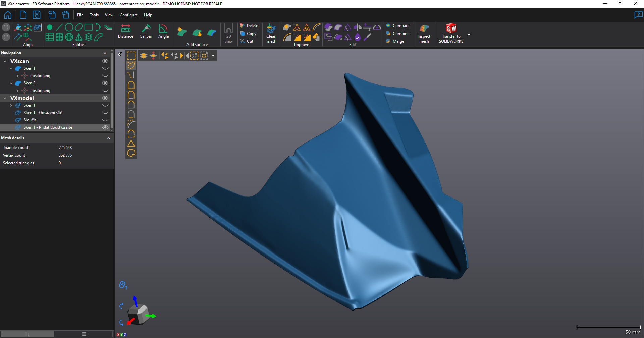Viewport: 644px width, 338px height.
Task: Toggle visibility of VXmodel node
Action: (105, 98)
